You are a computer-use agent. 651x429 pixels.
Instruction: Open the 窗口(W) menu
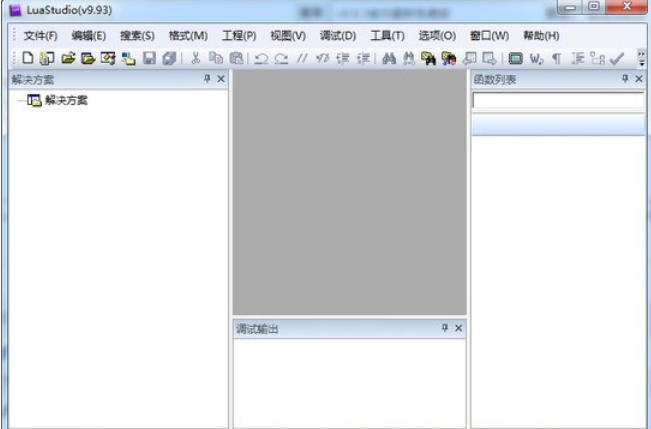pos(489,36)
